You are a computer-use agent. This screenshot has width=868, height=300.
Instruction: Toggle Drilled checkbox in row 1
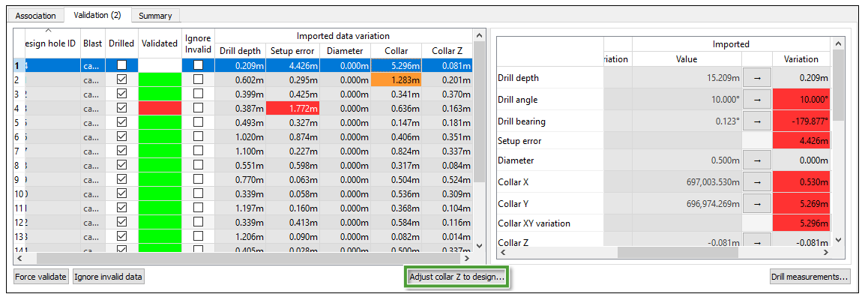pyautogui.click(x=121, y=65)
